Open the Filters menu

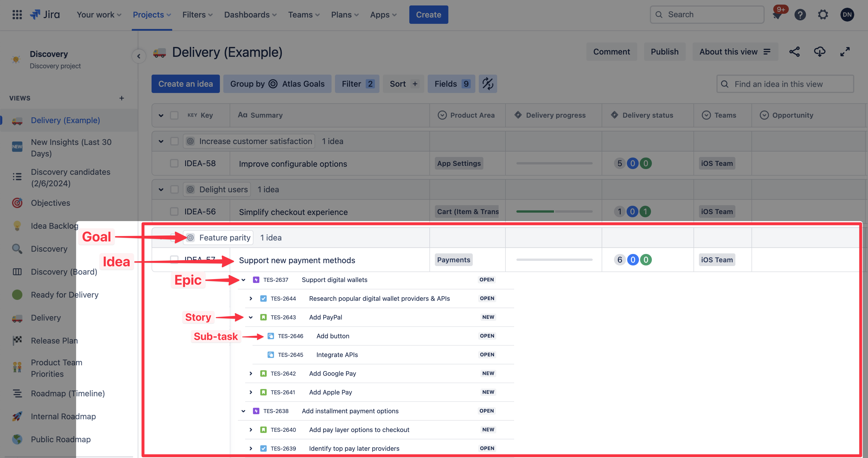tap(197, 15)
